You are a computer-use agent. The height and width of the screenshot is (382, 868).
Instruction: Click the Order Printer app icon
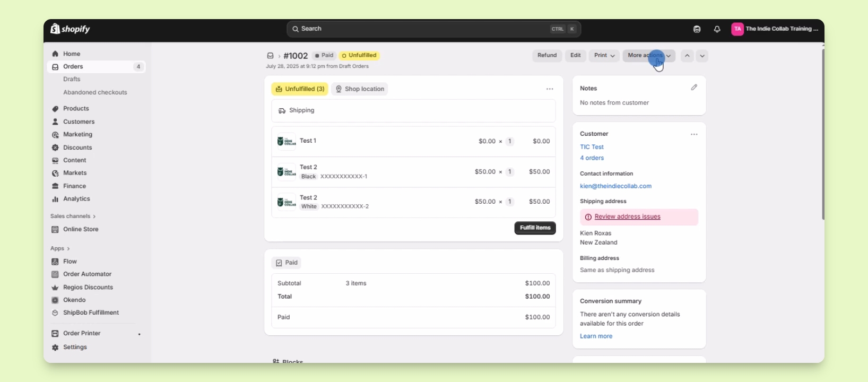pos(55,333)
